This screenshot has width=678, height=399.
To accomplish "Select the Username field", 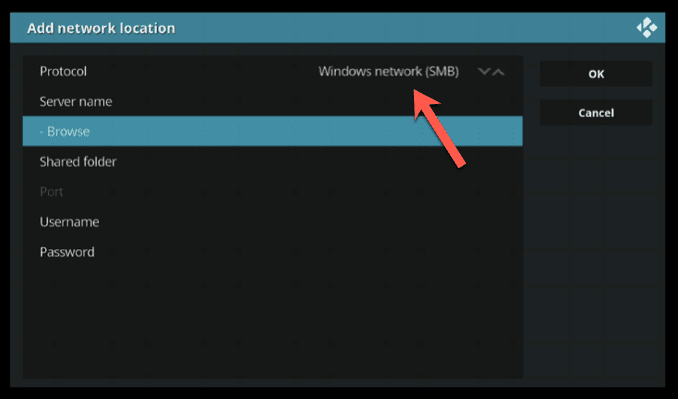I will [x=272, y=222].
